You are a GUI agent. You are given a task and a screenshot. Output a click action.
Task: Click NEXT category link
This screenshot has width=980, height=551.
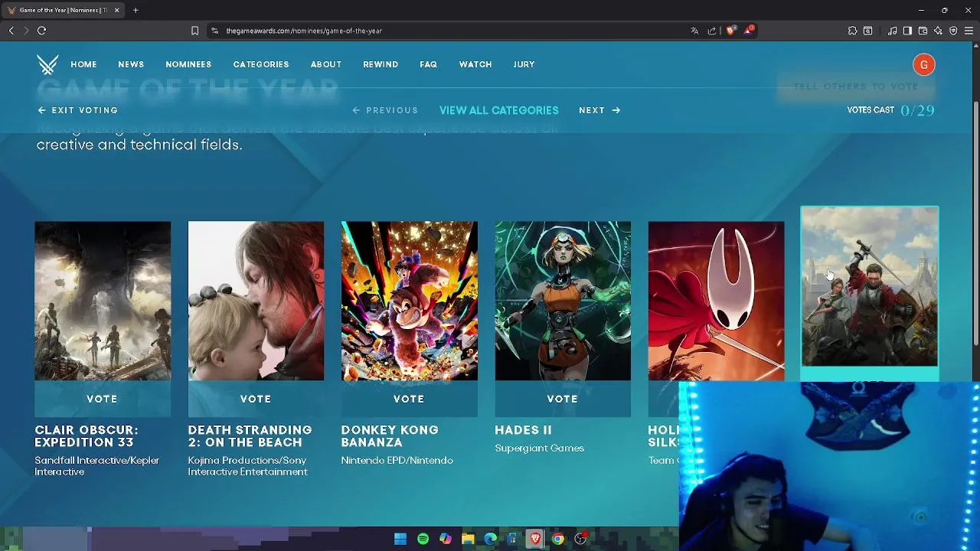599,110
